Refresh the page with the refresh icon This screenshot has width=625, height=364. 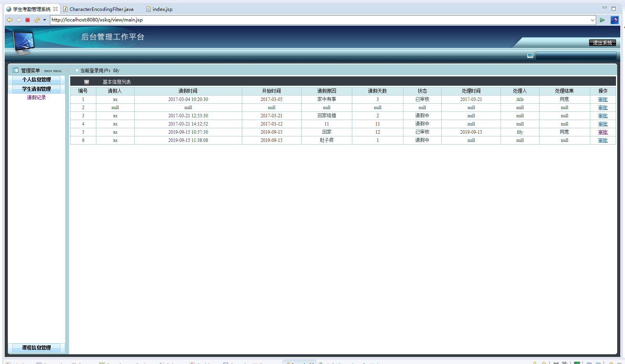tap(37, 20)
